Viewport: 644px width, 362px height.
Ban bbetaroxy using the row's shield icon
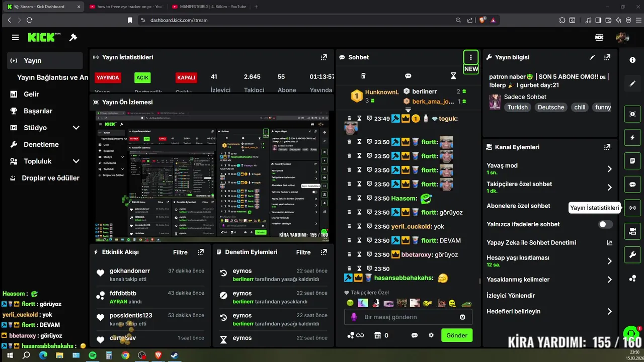(x=369, y=254)
